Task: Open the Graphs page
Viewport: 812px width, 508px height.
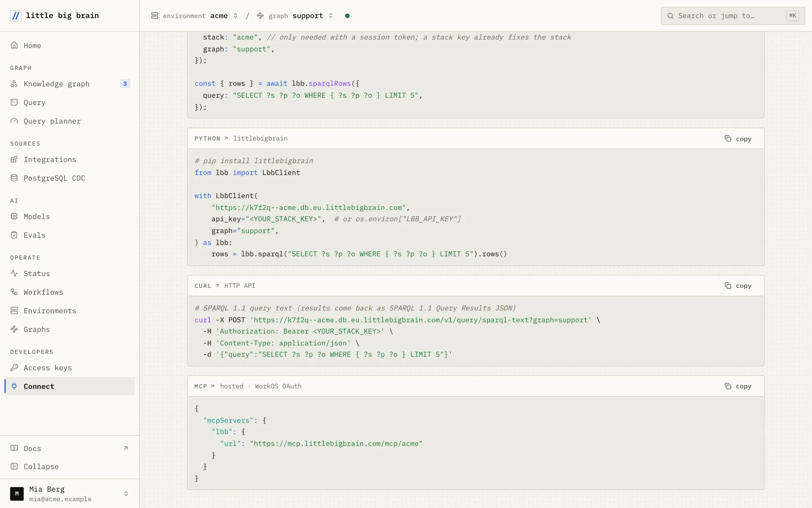Action: (69, 329)
